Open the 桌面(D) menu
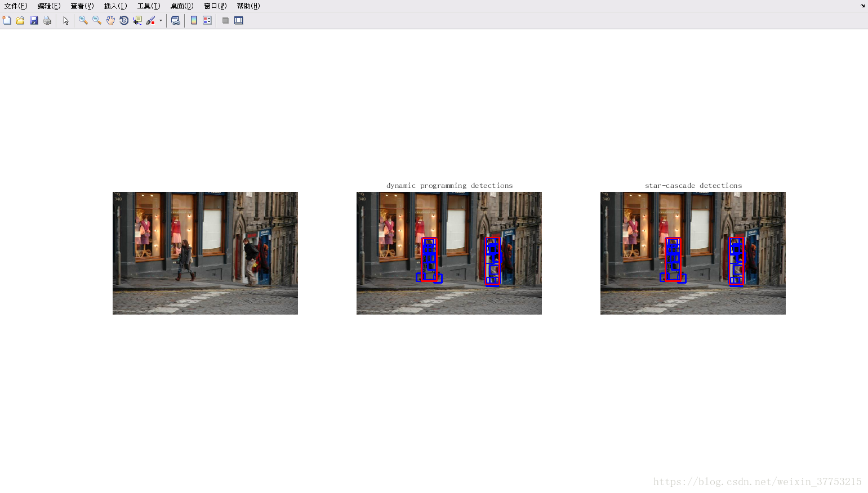The height and width of the screenshot is (493, 868). point(182,6)
